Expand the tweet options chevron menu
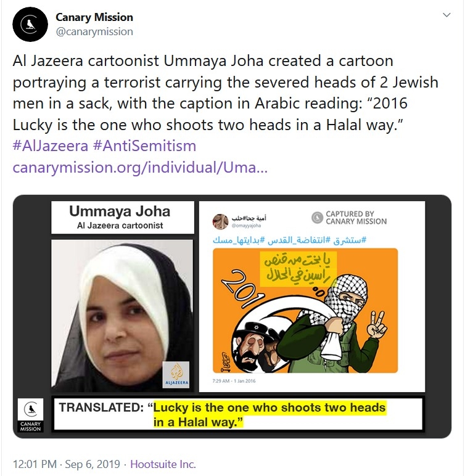This screenshot has height=476, width=465. [446, 15]
